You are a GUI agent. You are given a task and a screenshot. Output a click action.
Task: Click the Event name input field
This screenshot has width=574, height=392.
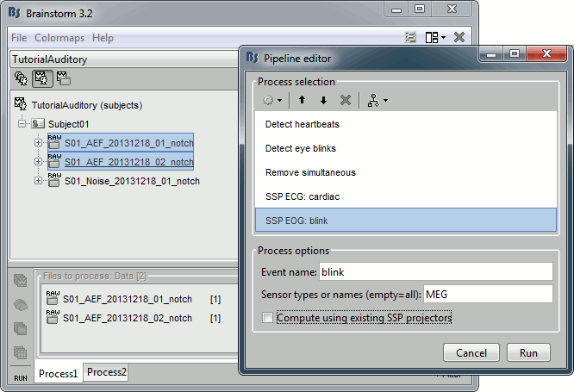point(435,272)
